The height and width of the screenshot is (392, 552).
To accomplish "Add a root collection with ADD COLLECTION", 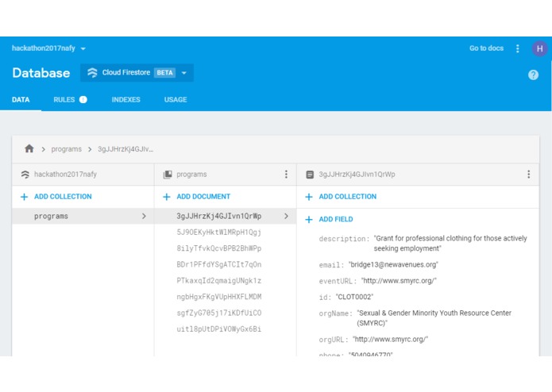I will pyautogui.click(x=56, y=197).
